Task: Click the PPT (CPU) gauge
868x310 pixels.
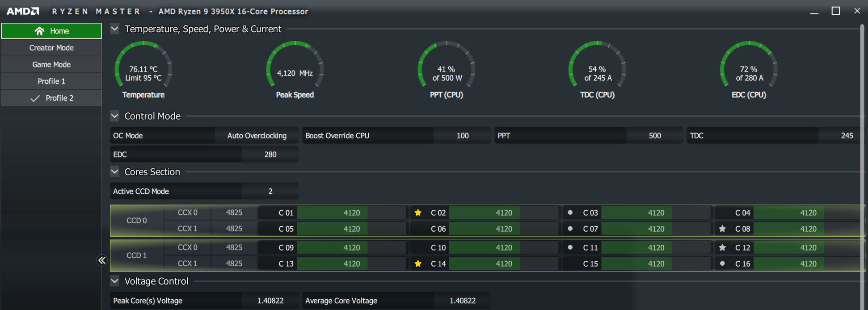Action: coord(447,69)
